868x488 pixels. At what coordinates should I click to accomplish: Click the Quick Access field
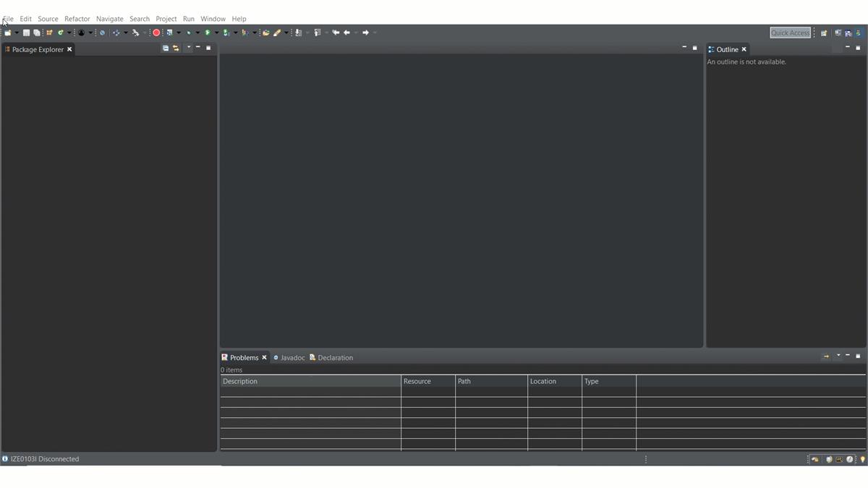click(x=790, y=32)
